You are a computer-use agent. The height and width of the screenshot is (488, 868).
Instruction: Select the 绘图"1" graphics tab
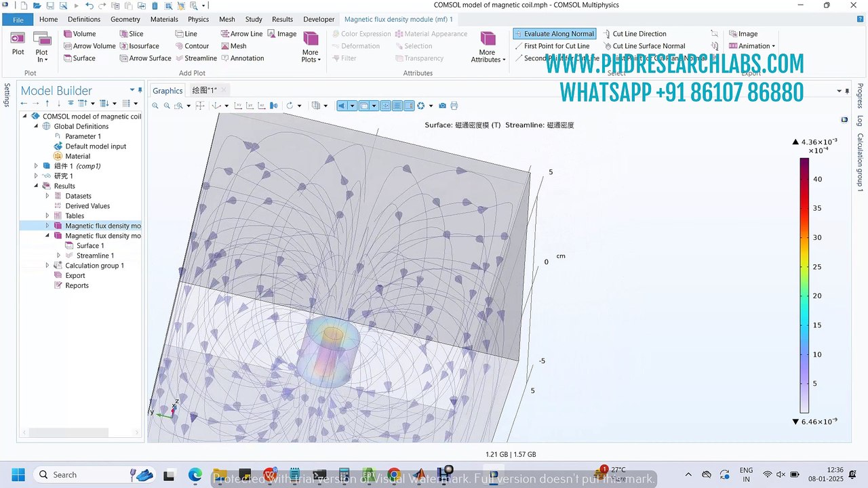(204, 90)
